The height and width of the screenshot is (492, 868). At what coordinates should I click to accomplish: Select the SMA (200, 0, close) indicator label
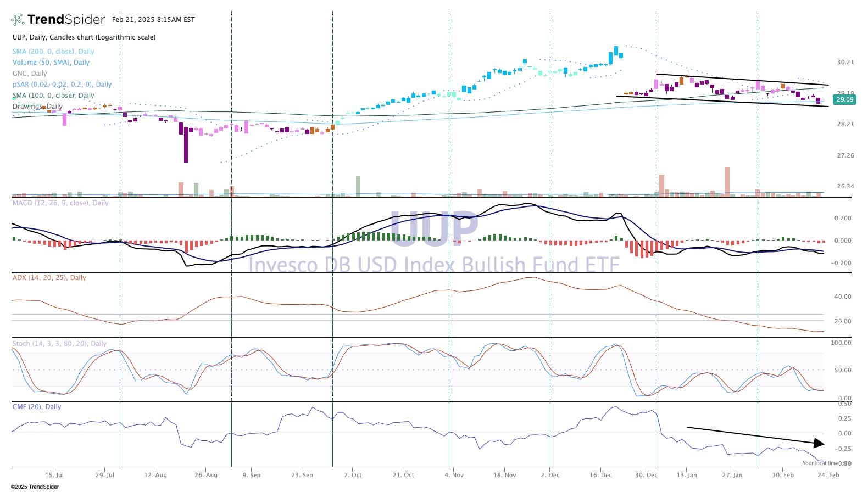pos(53,52)
